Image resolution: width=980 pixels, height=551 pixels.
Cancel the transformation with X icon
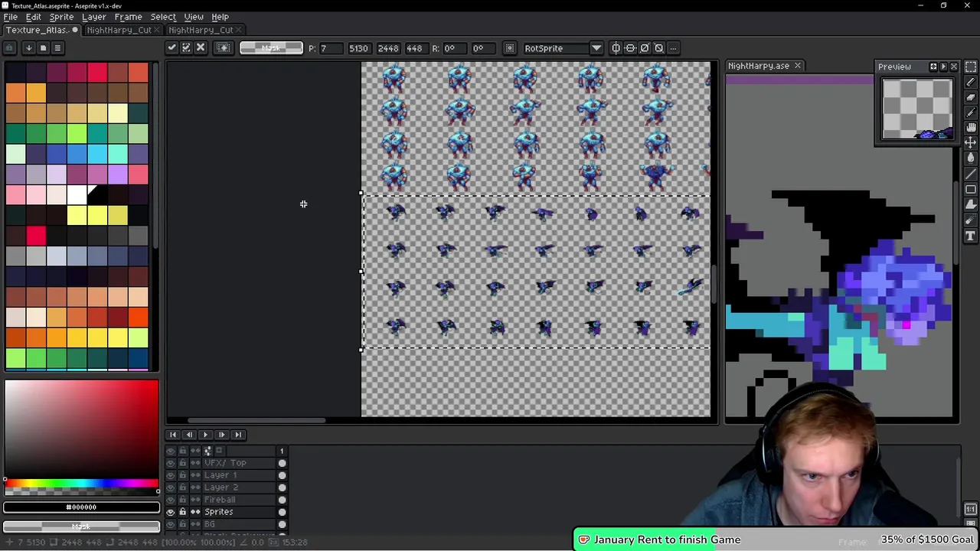[x=201, y=48]
